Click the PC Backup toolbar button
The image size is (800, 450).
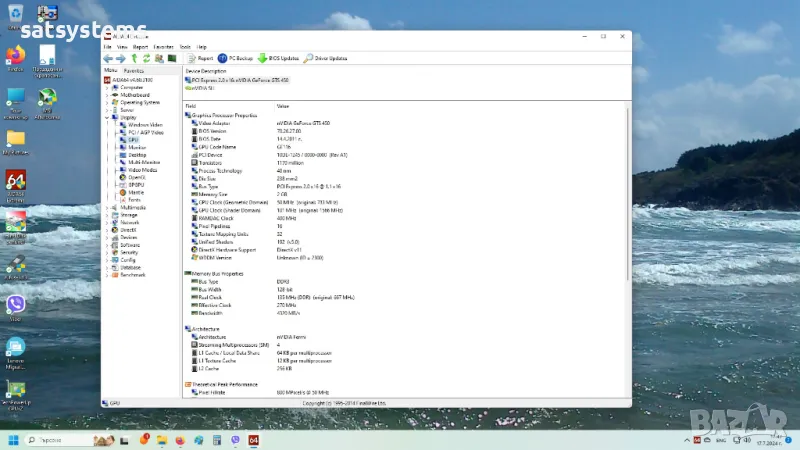235,59
